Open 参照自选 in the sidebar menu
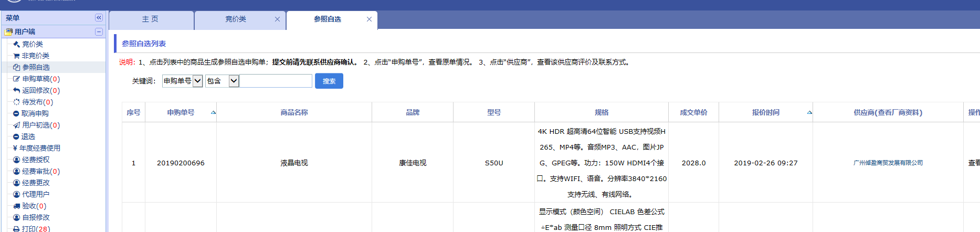 click(x=36, y=67)
